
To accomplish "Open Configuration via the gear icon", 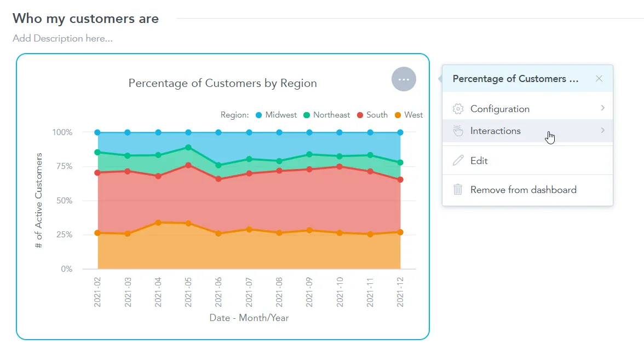I will point(458,108).
